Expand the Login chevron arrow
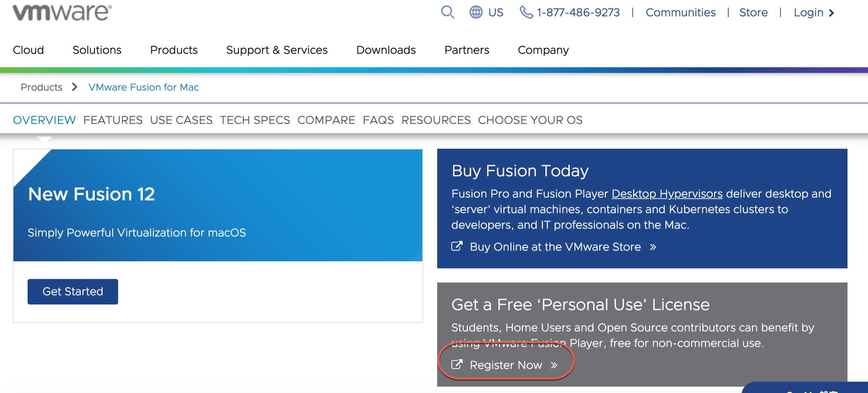Screen dimensions: 868x393 pyautogui.click(x=832, y=13)
